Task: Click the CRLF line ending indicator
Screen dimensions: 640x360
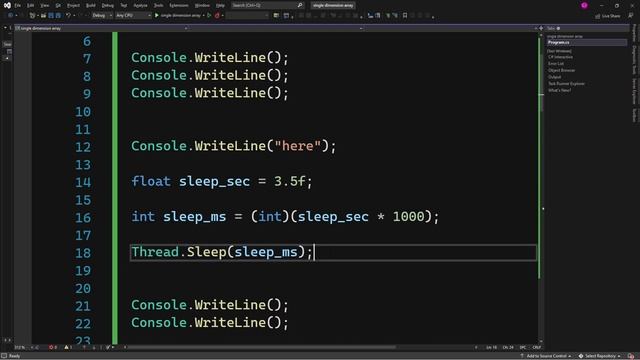Action: [x=536, y=347]
